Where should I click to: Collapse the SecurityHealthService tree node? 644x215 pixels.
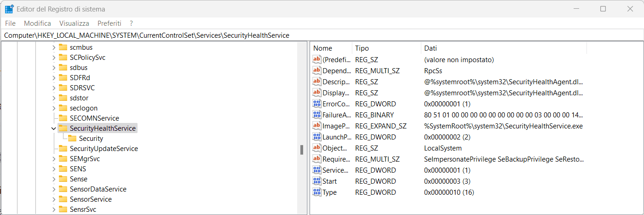[54, 128]
